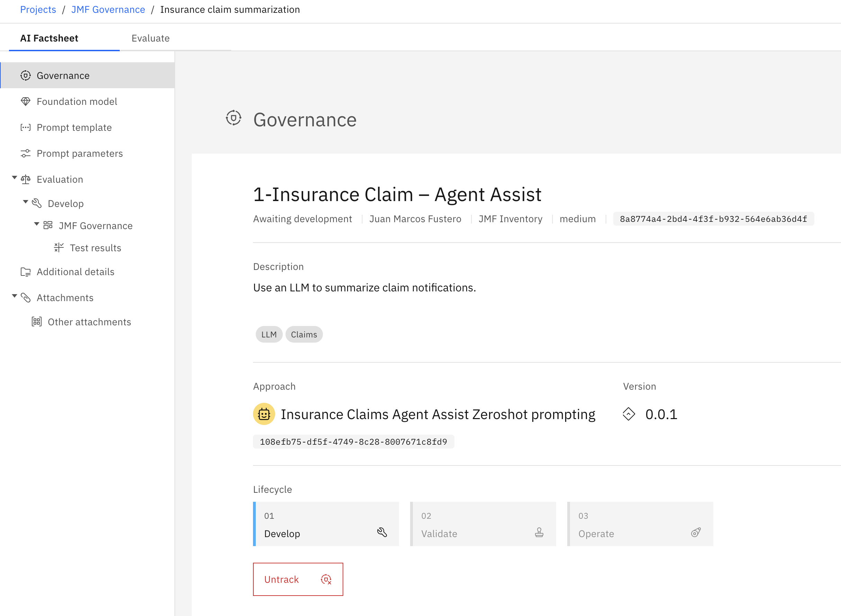Select the 02 Validate lifecycle card
The width and height of the screenshot is (841, 616).
tap(483, 524)
